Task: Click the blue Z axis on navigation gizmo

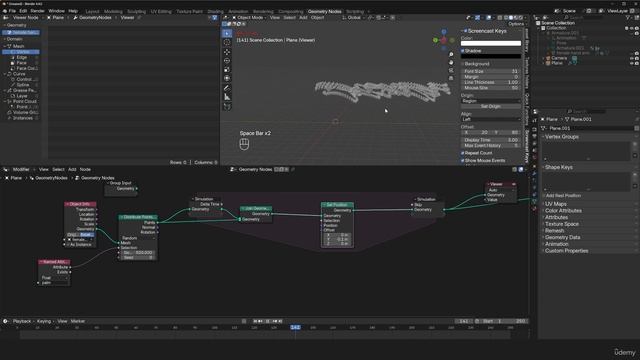Action: click(x=444, y=31)
